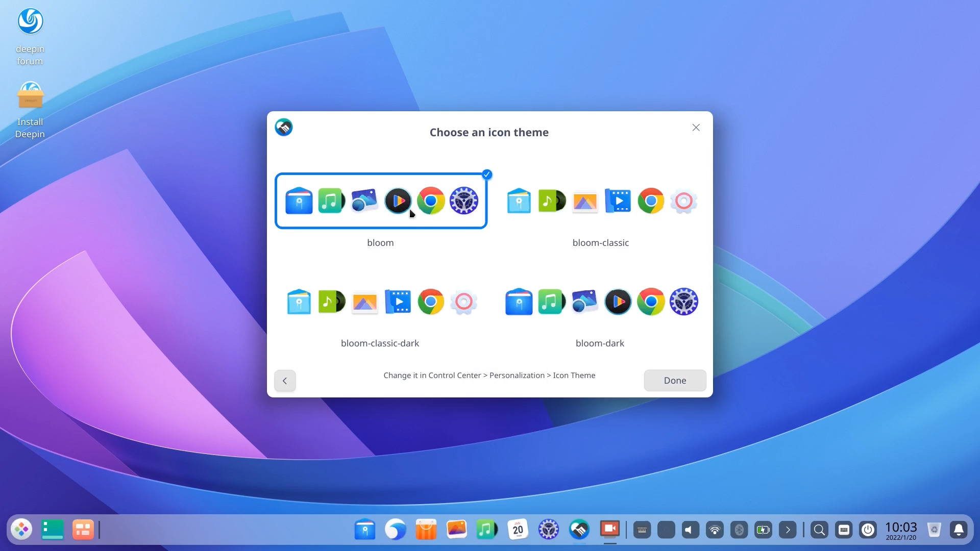Open the Multitasking View
The width and height of the screenshot is (980, 551).
pos(83,530)
